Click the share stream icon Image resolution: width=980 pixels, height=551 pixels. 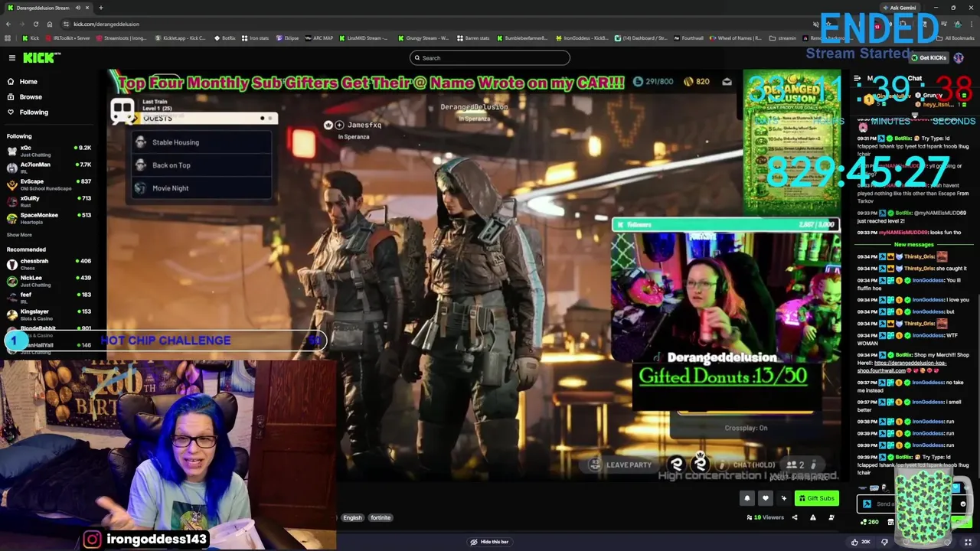point(794,517)
